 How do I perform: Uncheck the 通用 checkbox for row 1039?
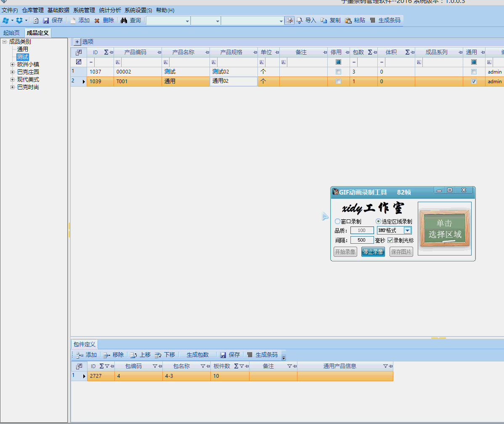pyautogui.click(x=474, y=82)
